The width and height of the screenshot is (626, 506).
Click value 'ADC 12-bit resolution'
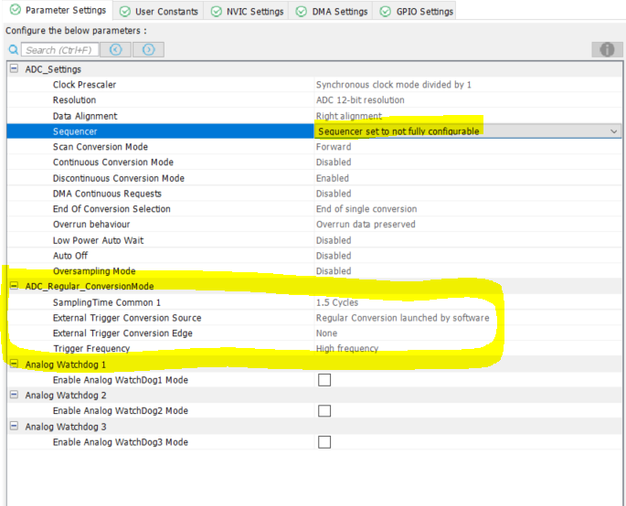(360, 100)
